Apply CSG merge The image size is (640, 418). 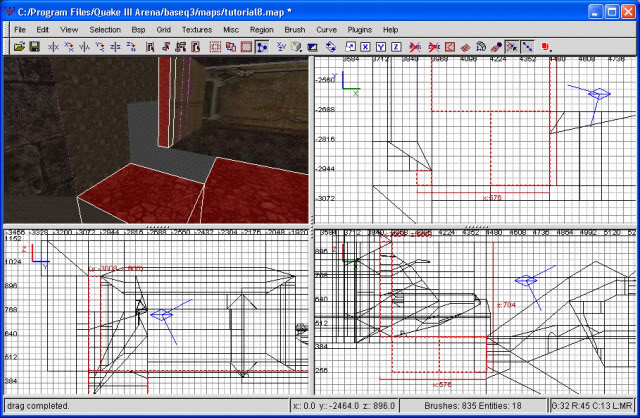(x=231, y=47)
